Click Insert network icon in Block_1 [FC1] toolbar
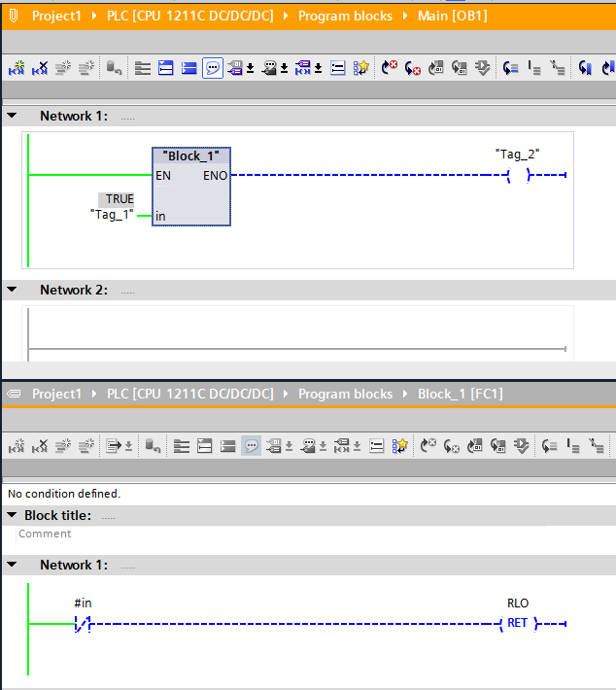Screen dimensions: 616x690 [x=17, y=446]
